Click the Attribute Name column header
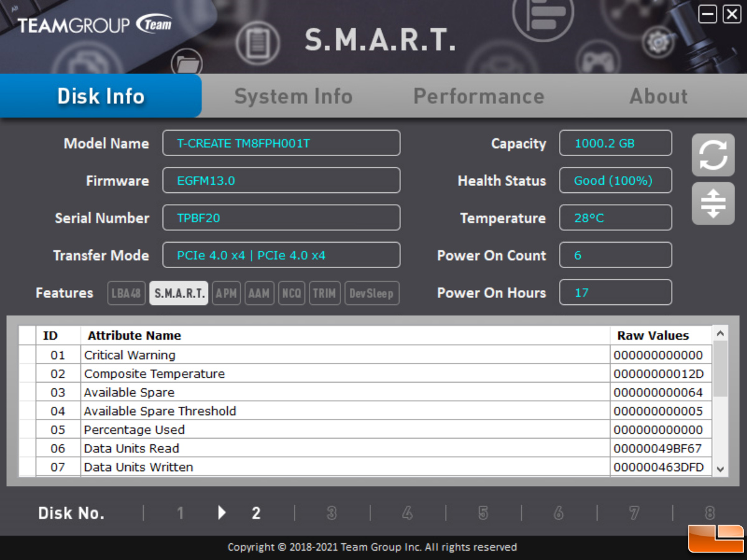747x560 pixels. point(345,335)
